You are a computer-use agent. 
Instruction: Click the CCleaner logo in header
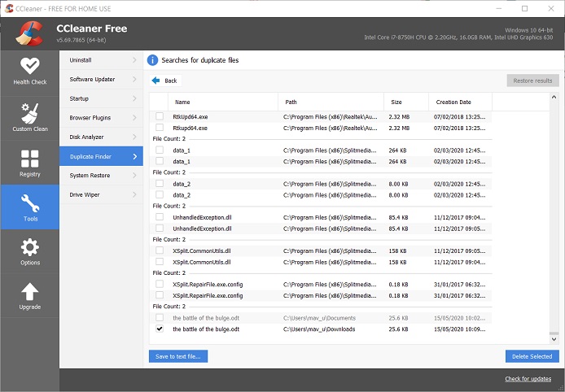click(x=29, y=34)
